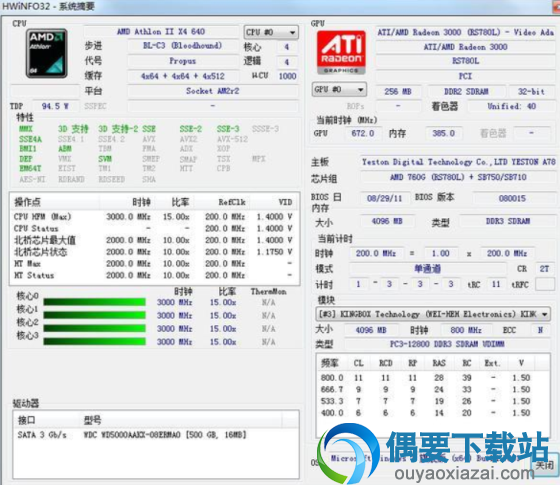Click the 32-bit bus width field

tap(531, 91)
